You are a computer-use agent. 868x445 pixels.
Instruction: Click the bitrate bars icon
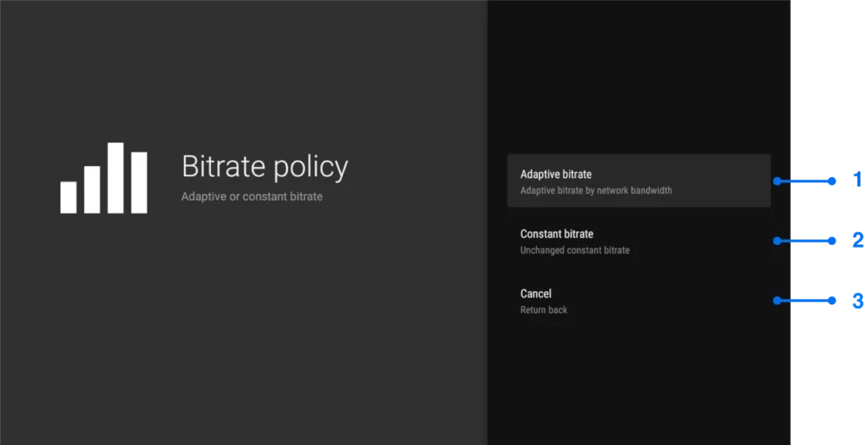pos(103,178)
